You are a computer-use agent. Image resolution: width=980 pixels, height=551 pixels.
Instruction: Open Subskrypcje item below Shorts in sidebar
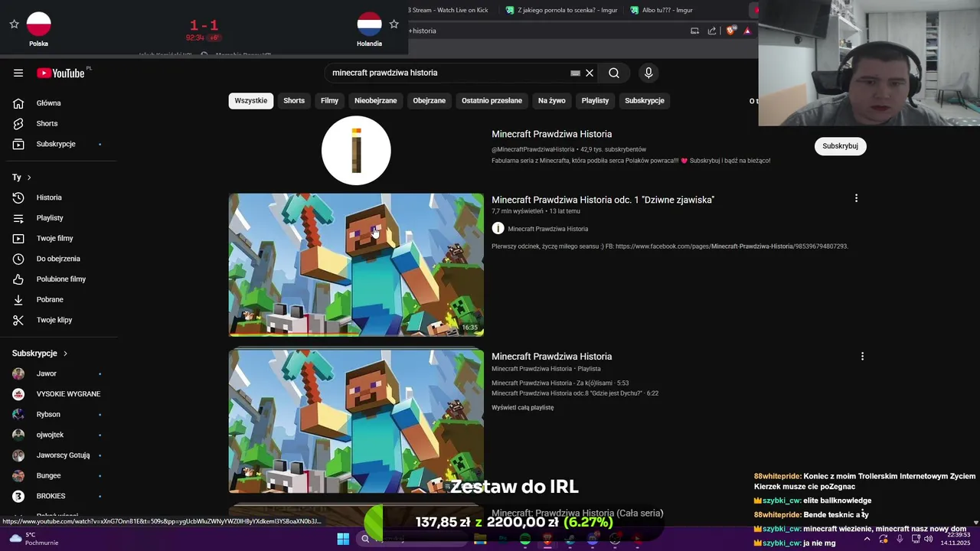(57, 144)
